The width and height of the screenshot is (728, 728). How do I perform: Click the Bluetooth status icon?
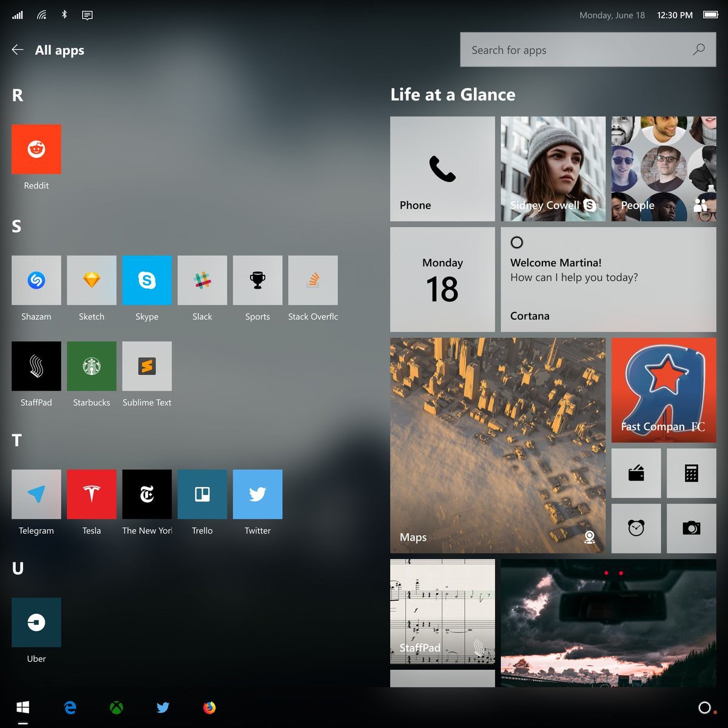[x=64, y=15]
